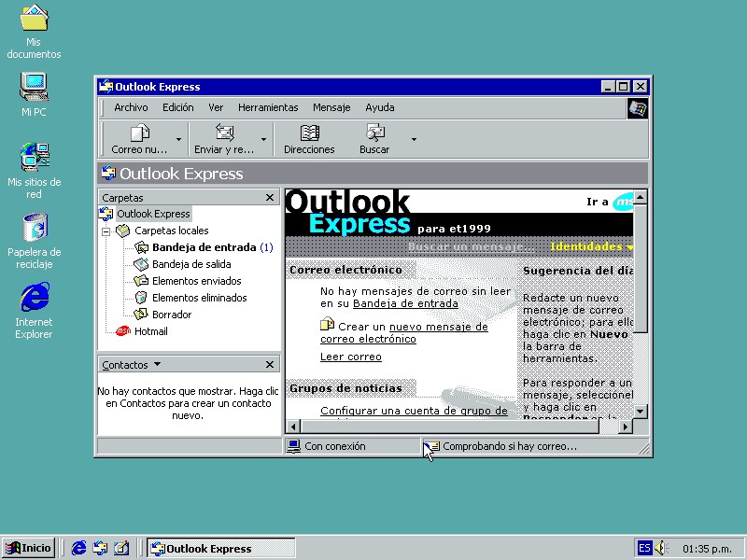Open Enviar y recibir dropdown arrow
The height and width of the screenshot is (560, 747).
click(x=263, y=139)
